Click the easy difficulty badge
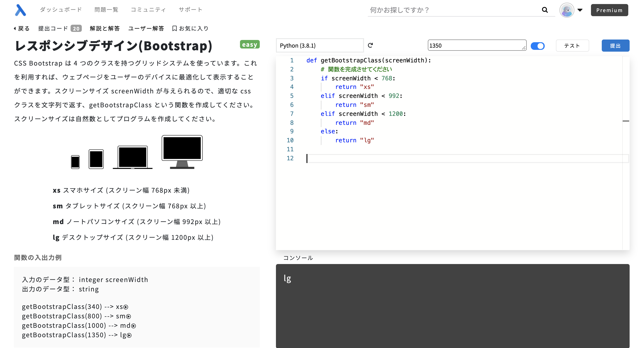The width and height of the screenshot is (644, 348). (249, 44)
